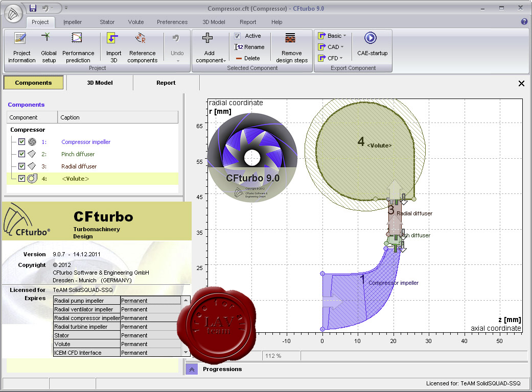This screenshot has width=532, height=392.
Task: Open Basic export dropdown
Action: 332,36
